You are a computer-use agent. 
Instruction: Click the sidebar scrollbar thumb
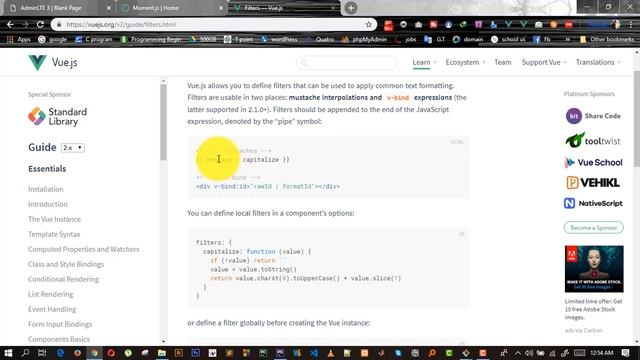[163, 122]
